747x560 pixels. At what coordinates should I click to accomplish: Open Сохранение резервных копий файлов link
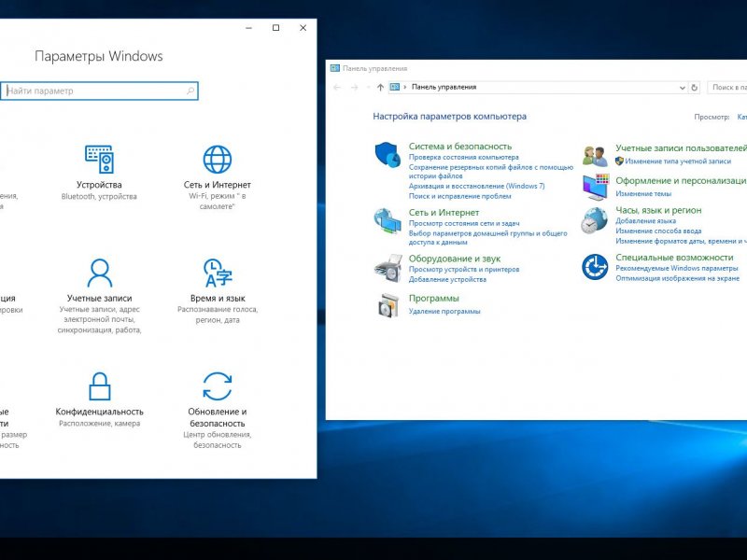[491, 172]
